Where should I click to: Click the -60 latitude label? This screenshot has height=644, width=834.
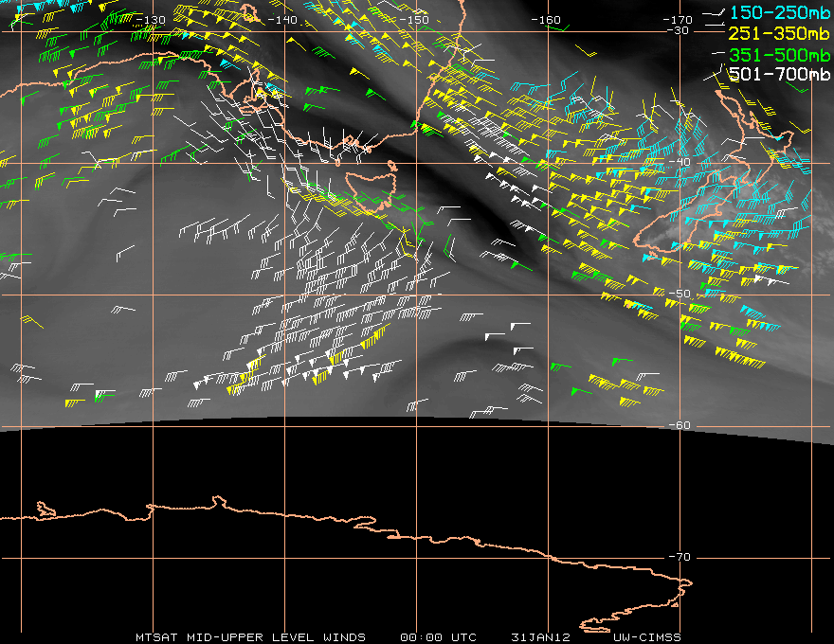[x=680, y=425]
